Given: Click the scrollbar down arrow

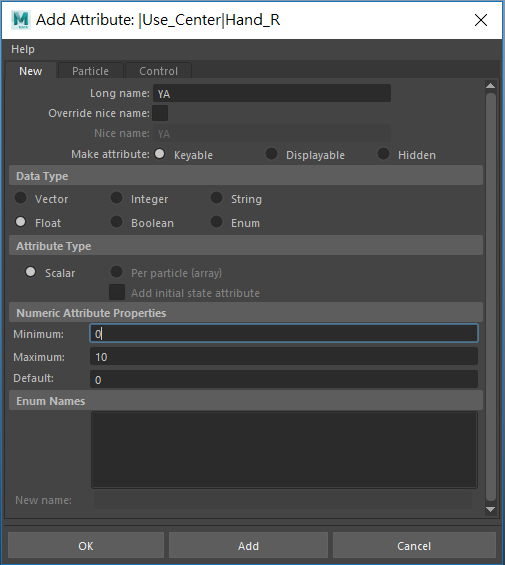Looking at the screenshot, I should click(x=490, y=509).
